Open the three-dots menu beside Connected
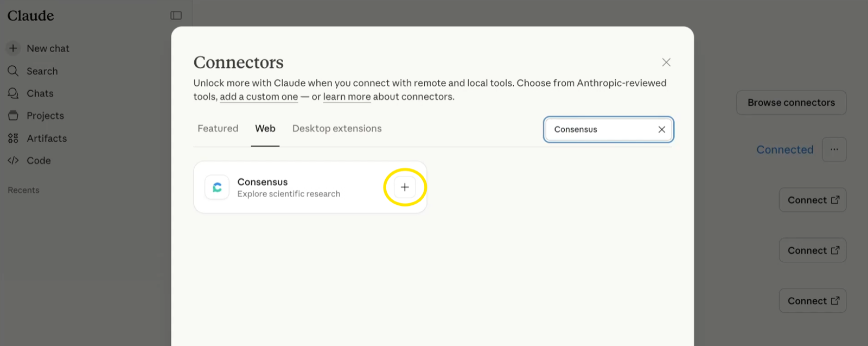868x346 pixels. (x=834, y=149)
